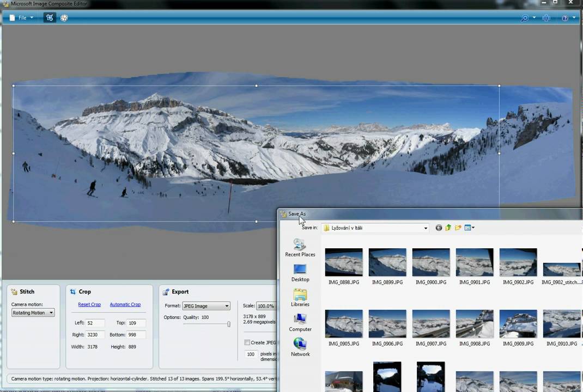Click the crop Top value field

[136, 323]
